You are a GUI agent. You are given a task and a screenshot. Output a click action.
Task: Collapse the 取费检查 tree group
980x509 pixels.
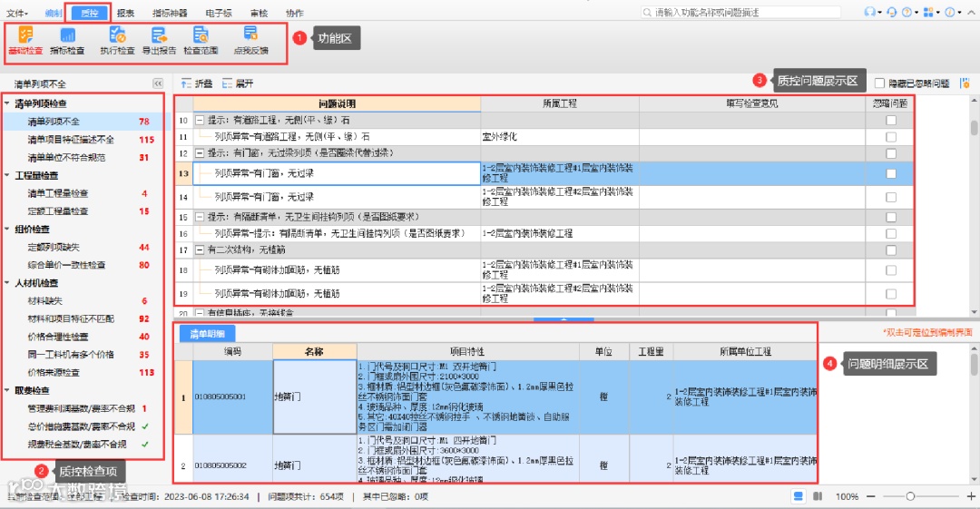pos(7,391)
